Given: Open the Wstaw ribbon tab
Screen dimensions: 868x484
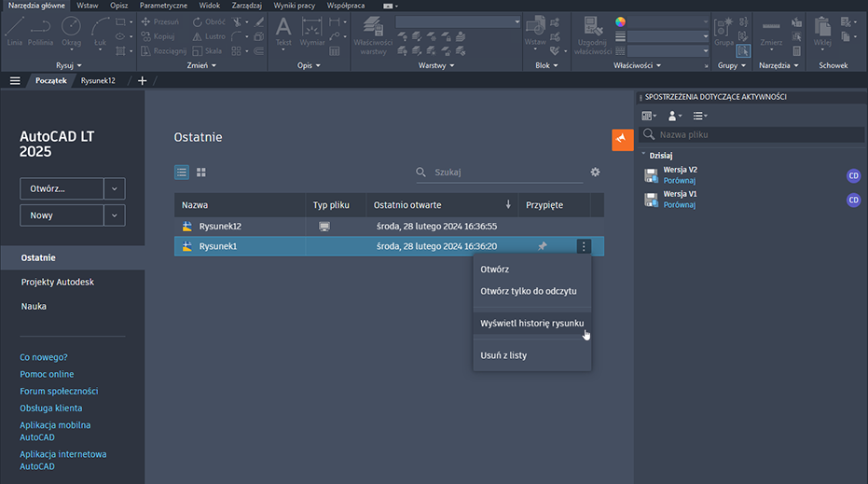Looking at the screenshot, I should coord(88,6).
